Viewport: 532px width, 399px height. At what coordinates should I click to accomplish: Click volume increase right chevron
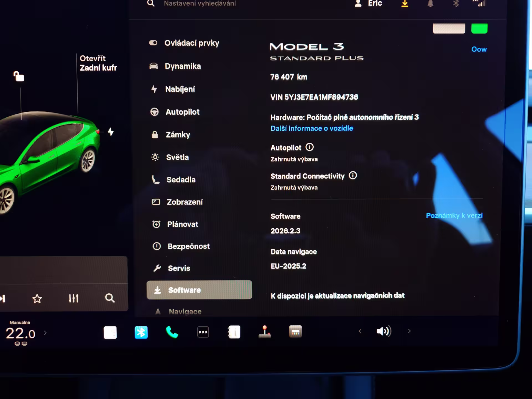tap(409, 331)
